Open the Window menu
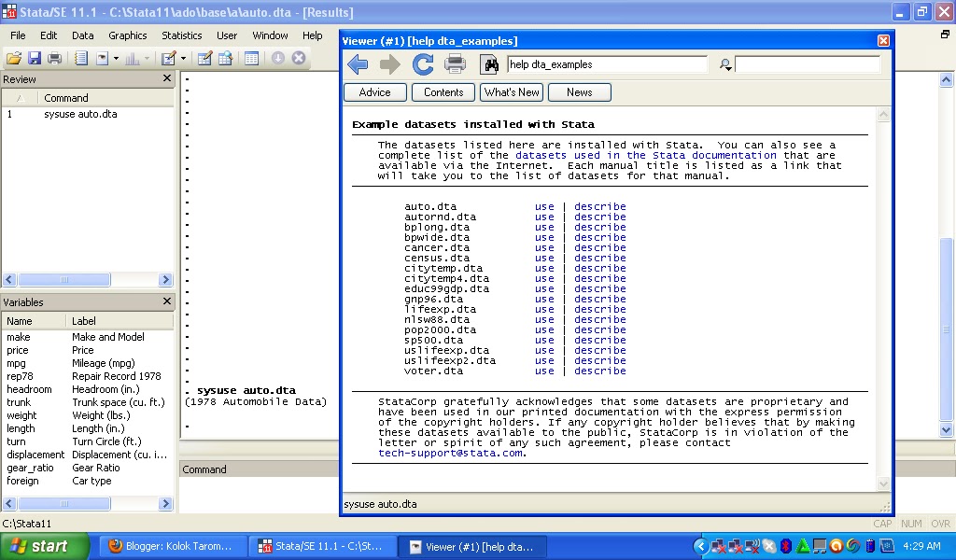 [270, 35]
